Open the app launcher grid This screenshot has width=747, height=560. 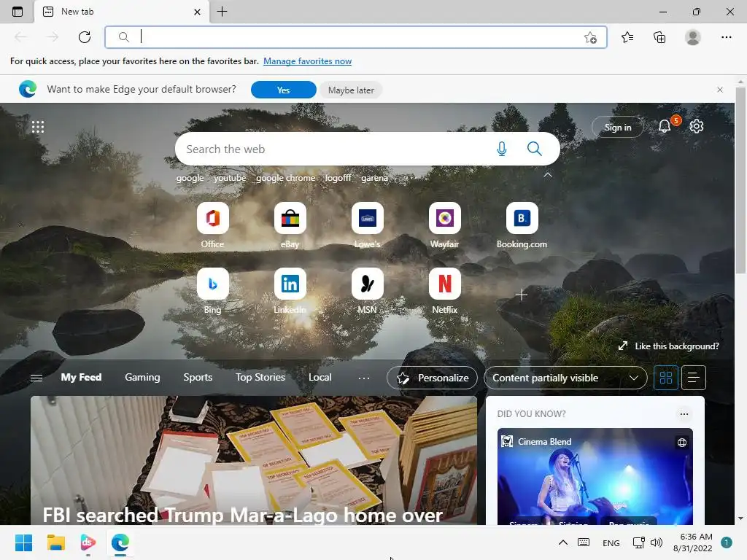pyautogui.click(x=38, y=127)
